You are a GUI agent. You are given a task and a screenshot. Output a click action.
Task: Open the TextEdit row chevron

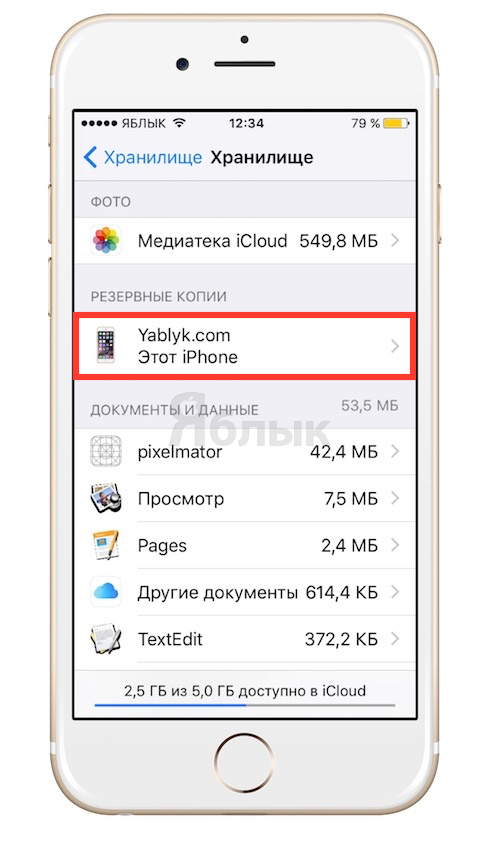click(x=395, y=639)
